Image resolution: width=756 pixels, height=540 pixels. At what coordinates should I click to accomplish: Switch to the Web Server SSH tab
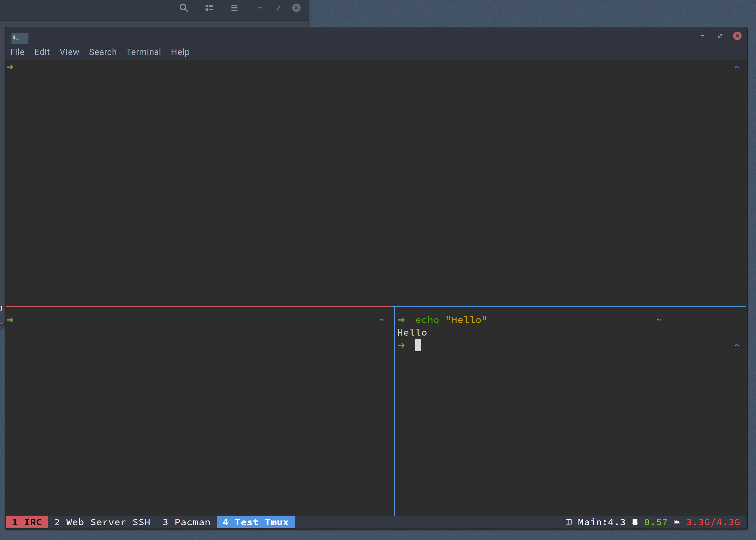pos(102,521)
